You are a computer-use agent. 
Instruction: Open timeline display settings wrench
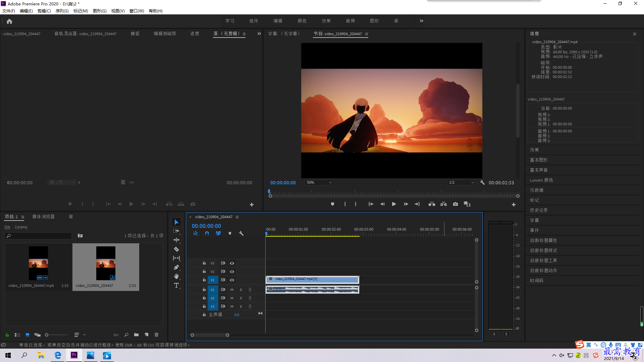tap(241, 233)
